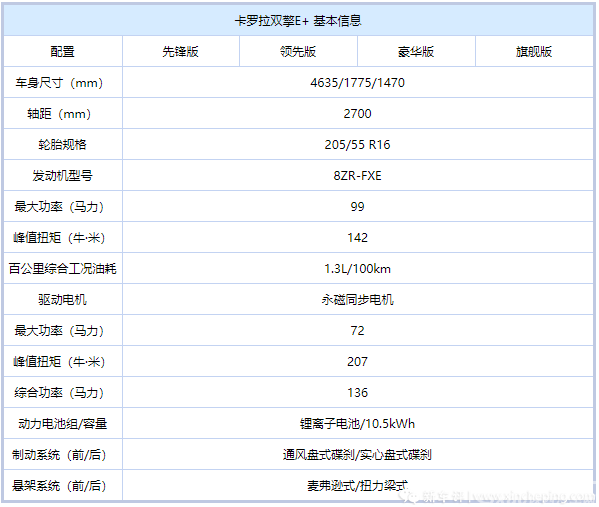Click the 综合功率（马力）row label

(x=59, y=392)
